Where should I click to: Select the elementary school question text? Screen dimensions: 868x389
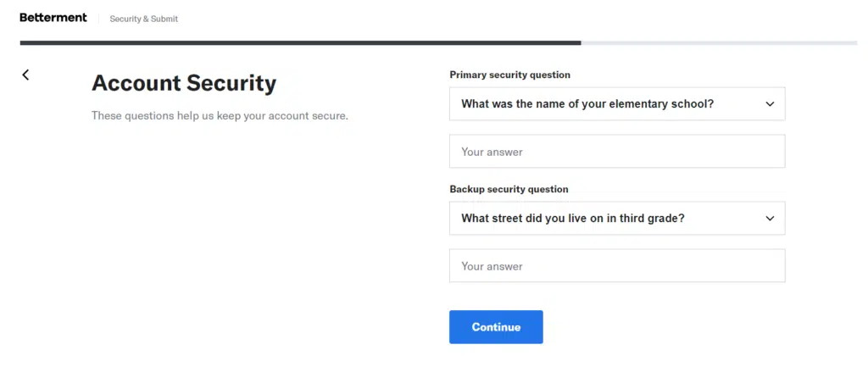pyautogui.click(x=587, y=104)
